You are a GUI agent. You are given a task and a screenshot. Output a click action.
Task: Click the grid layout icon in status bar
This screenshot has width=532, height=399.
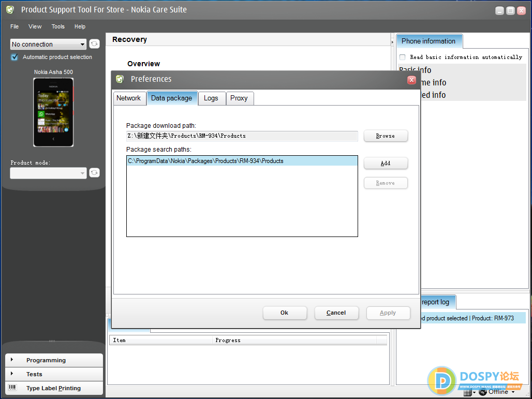click(467, 393)
